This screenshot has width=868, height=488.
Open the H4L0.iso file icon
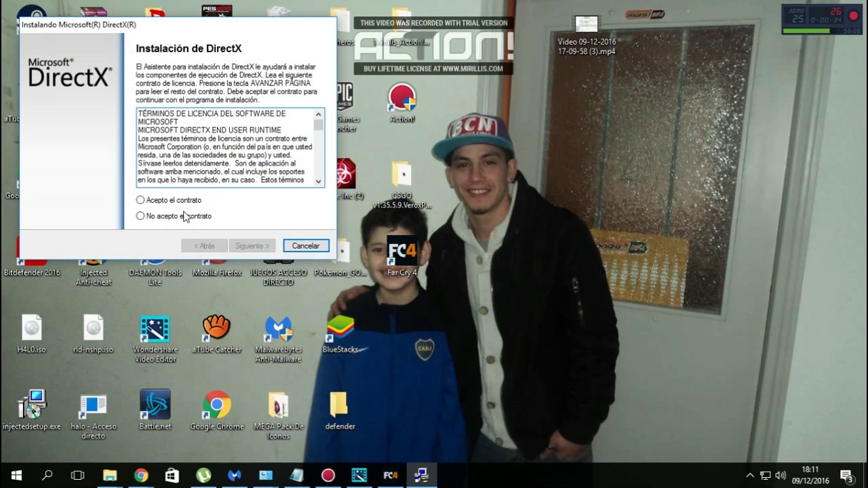pos(32,333)
